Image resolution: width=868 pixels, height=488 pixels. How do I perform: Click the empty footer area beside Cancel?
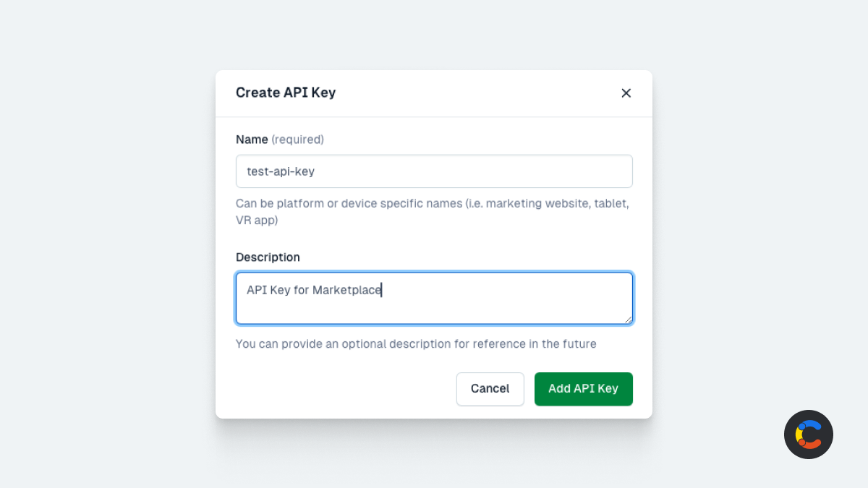point(340,389)
